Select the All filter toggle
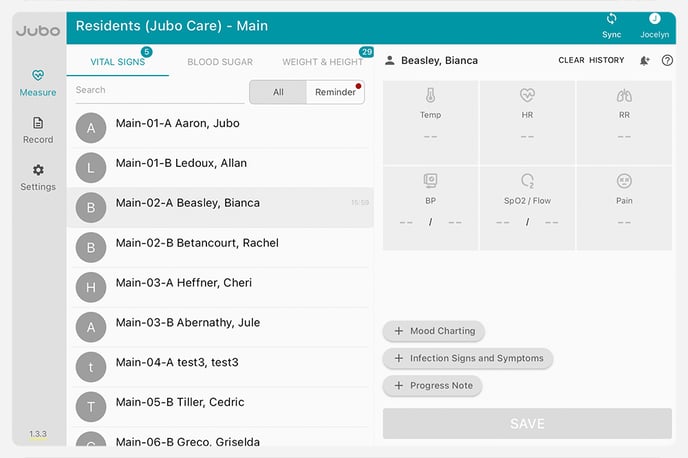Viewport: 688px width, 458px height. 278,92
